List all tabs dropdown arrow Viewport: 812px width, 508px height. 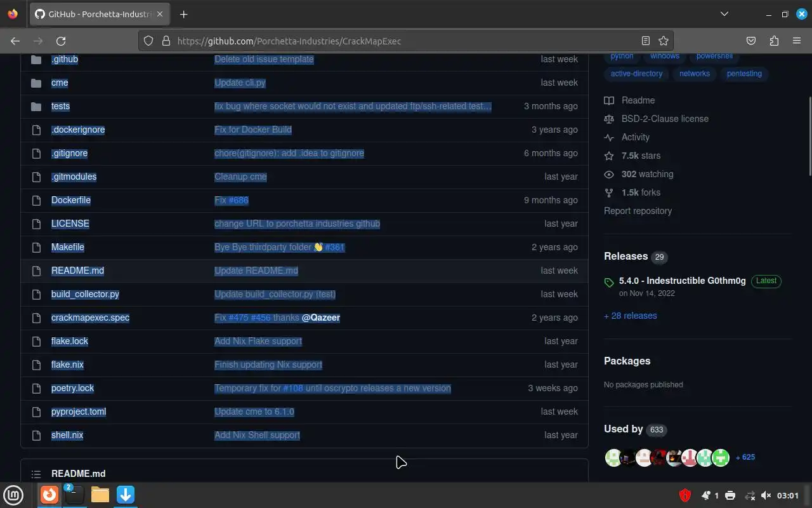tap(724, 14)
